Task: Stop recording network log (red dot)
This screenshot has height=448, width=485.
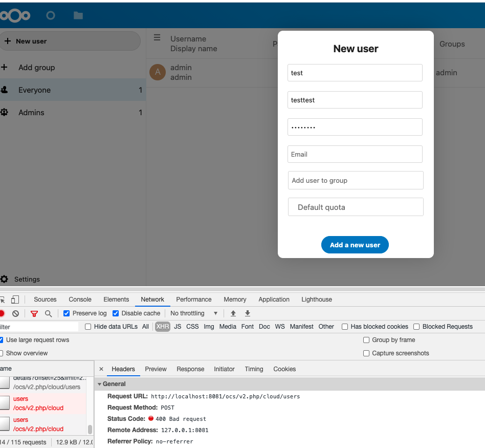Action: [x=2, y=313]
